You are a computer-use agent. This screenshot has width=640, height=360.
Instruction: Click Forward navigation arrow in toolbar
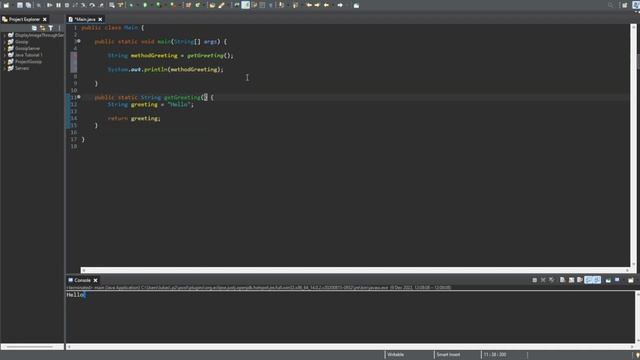coord(340,5)
